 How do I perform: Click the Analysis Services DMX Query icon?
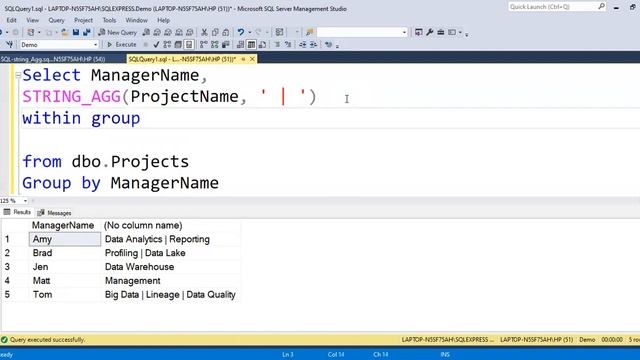168,32
